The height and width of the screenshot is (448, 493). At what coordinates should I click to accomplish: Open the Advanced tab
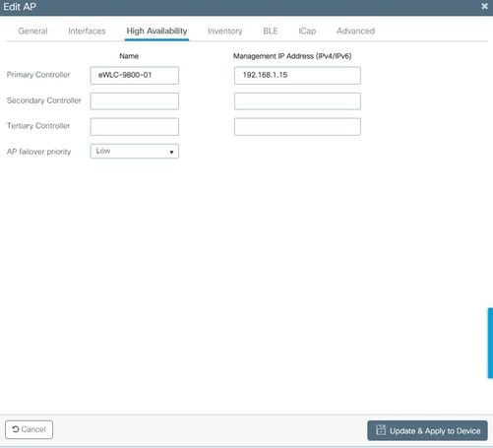[x=355, y=31]
